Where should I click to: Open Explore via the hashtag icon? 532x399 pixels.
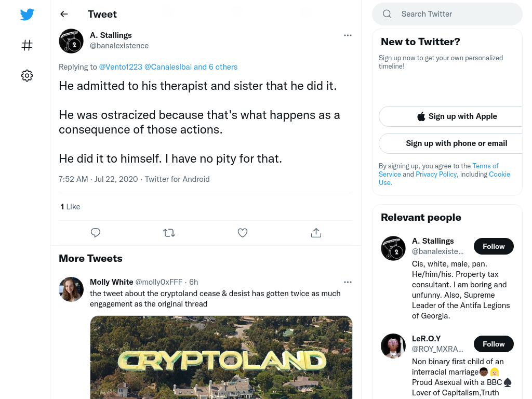[x=27, y=45]
